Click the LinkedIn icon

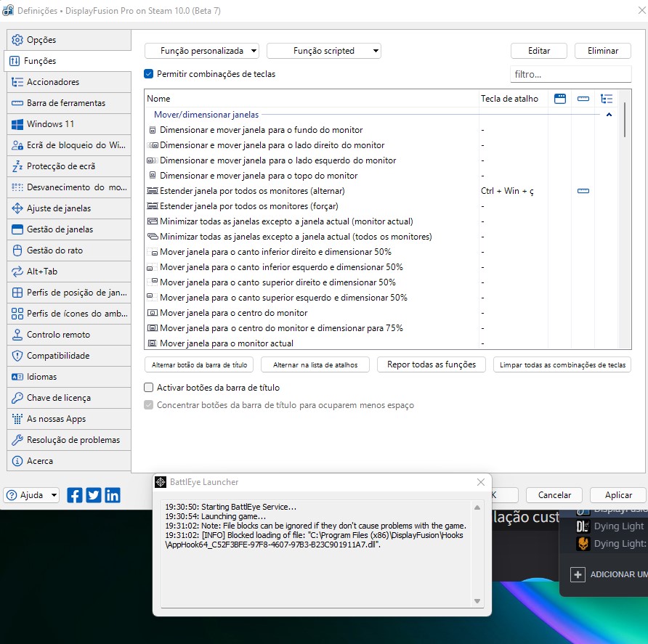click(x=113, y=495)
